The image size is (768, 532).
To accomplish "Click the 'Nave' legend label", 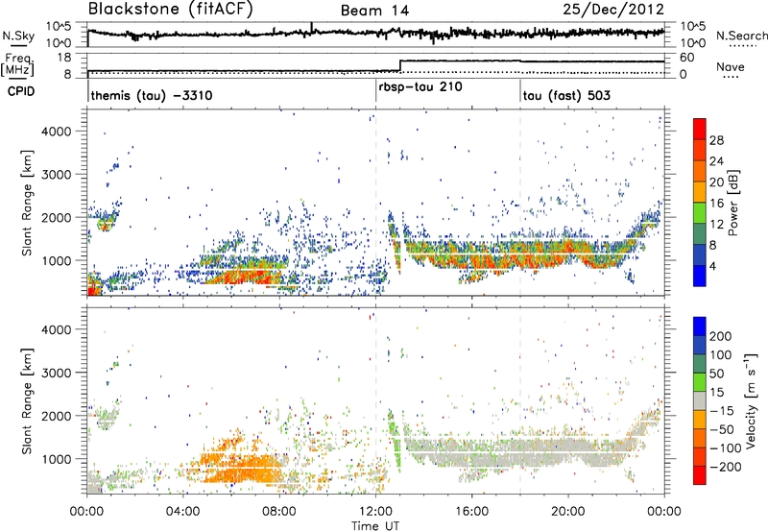I will point(730,67).
